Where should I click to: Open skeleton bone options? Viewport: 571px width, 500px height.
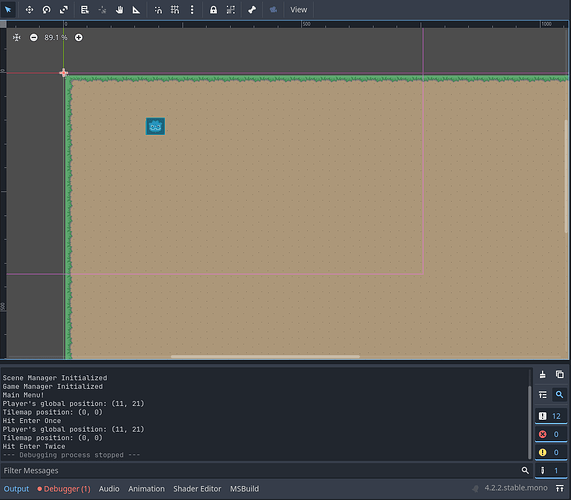click(252, 10)
